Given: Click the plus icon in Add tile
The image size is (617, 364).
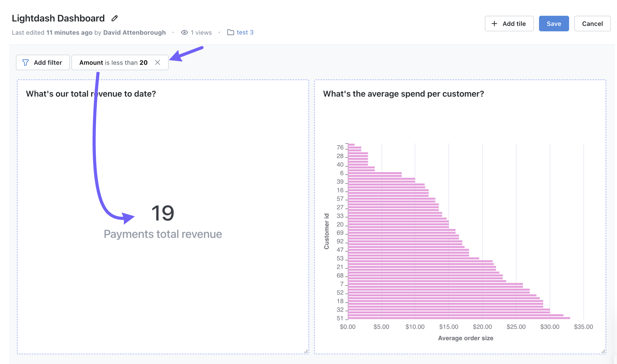Looking at the screenshot, I should 494,24.
